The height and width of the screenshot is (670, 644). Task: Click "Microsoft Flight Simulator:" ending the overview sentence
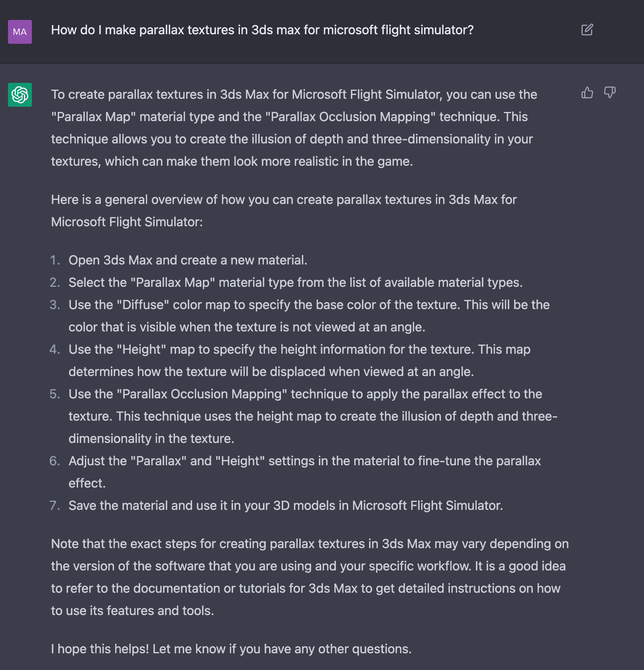[127, 222]
